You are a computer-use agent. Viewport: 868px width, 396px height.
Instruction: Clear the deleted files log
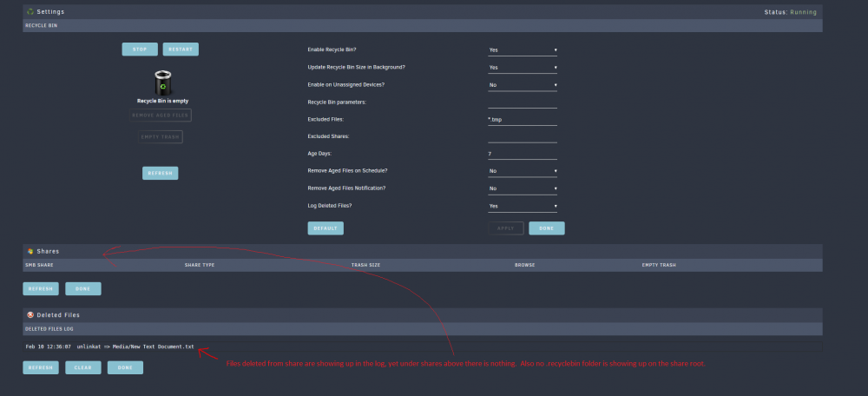tap(83, 367)
